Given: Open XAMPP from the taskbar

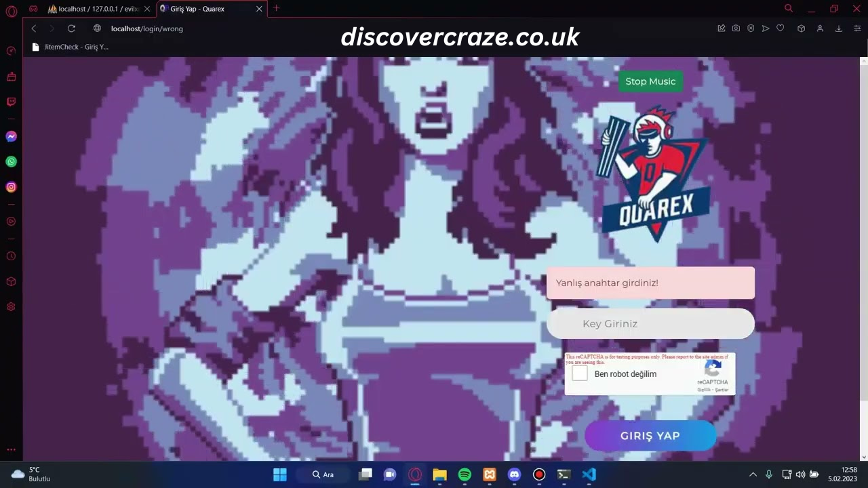Looking at the screenshot, I should [x=490, y=474].
